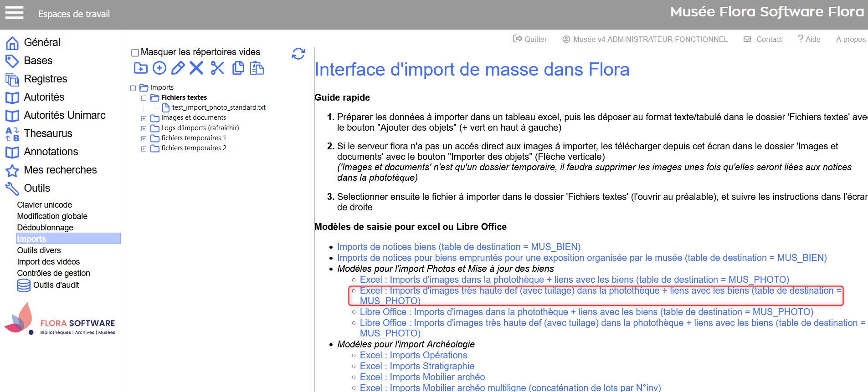Open Excel très haute def tuilage link
Viewport: 868px width, 392px height.
point(601,295)
